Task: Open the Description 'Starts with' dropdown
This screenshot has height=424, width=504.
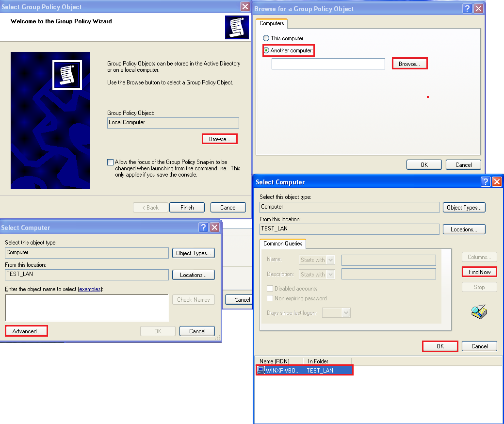Action: tap(317, 274)
